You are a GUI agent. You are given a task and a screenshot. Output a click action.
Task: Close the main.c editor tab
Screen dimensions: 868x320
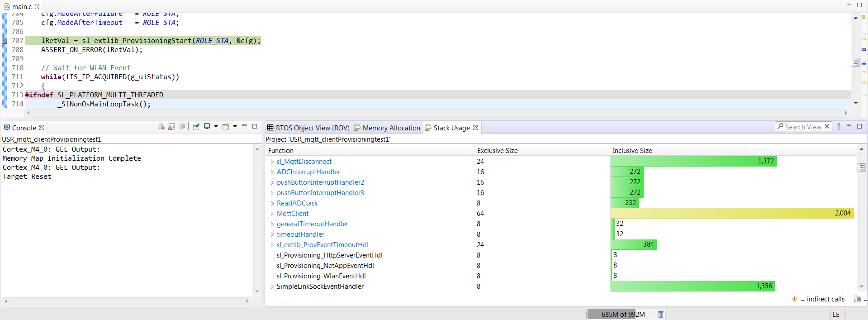[x=37, y=6]
